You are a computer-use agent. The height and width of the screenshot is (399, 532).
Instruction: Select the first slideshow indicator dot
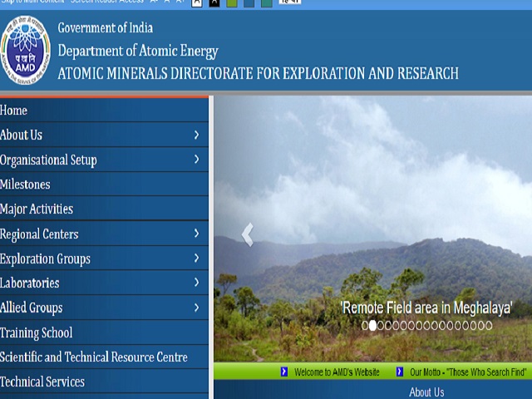coord(365,326)
